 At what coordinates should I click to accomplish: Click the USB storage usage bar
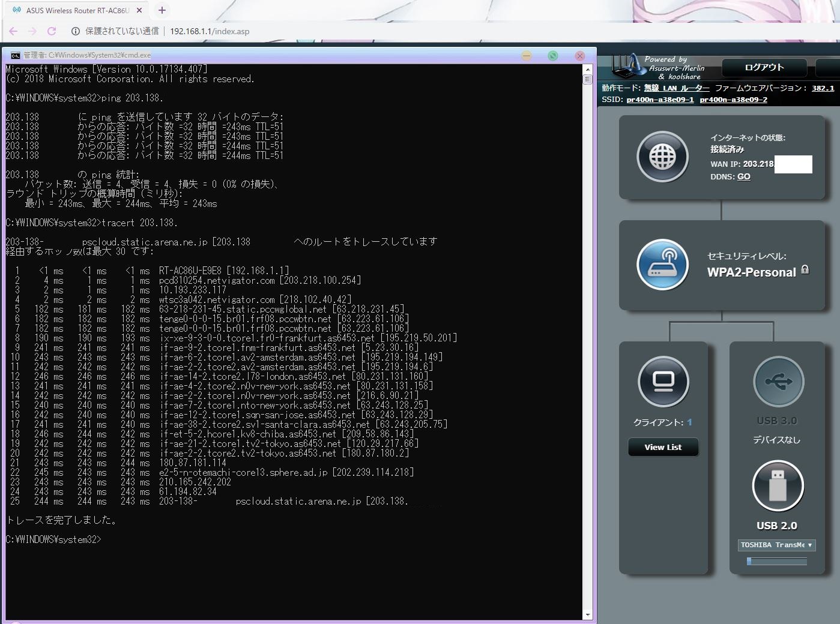click(776, 562)
